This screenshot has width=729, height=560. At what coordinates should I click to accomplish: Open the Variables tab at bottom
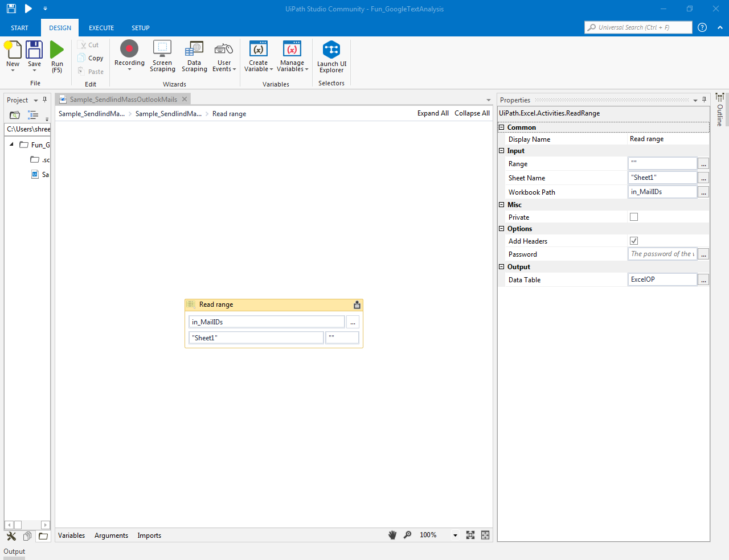pos(71,536)
